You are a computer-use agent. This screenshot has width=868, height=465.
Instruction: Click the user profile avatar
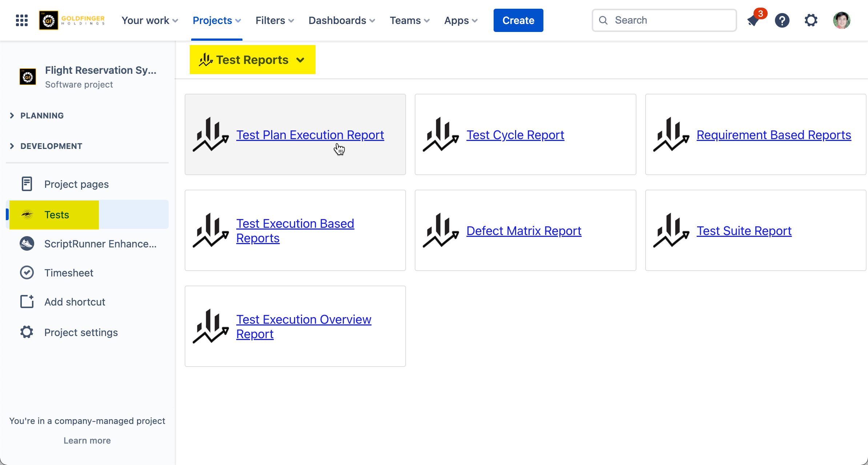841,20
